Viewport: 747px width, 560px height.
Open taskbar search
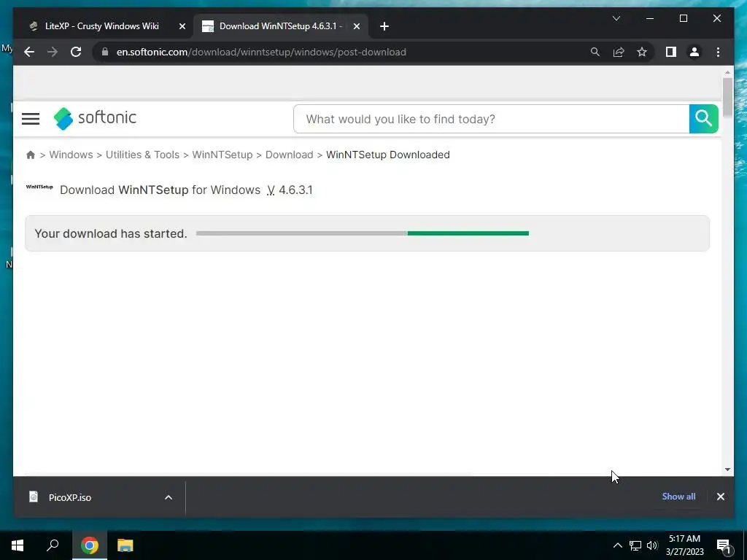53,545
